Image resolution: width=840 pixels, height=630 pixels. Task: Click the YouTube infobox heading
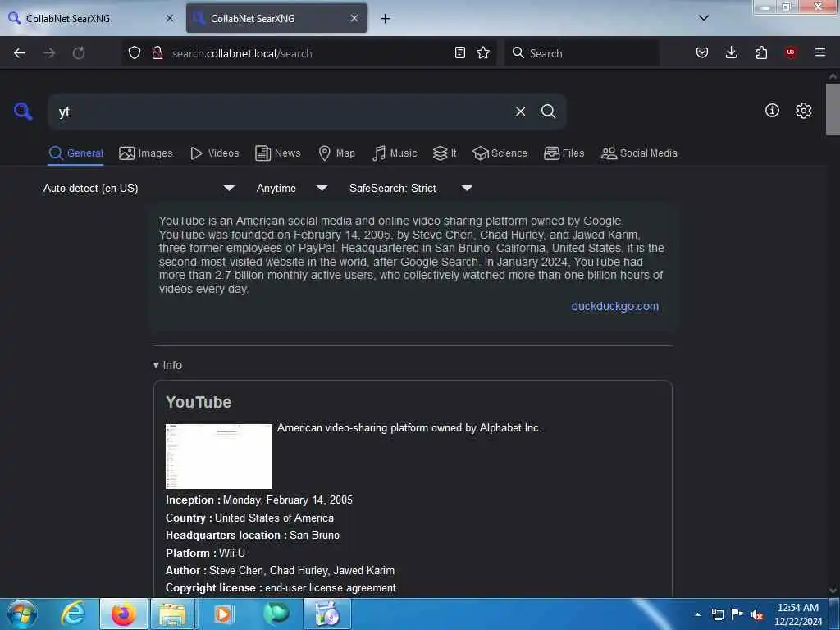[199, 402]
